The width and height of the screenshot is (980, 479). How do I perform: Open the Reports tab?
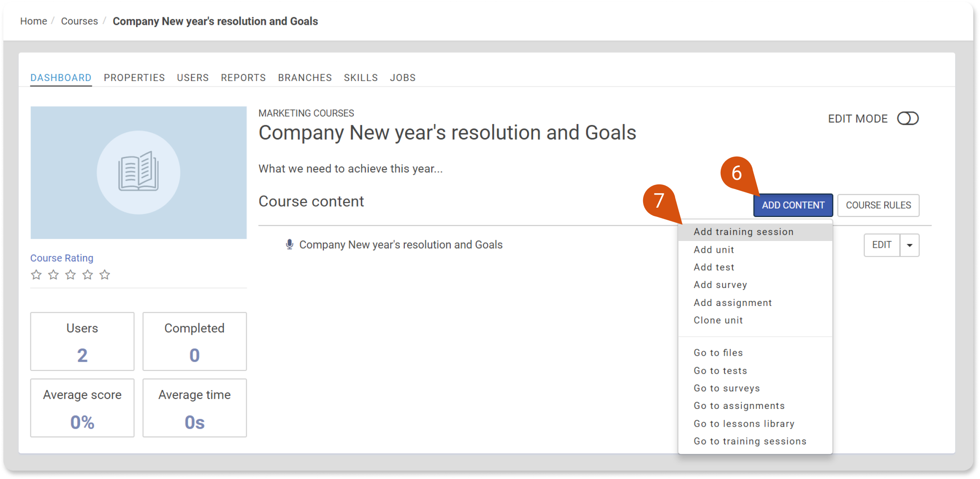(x=243, y=78)
